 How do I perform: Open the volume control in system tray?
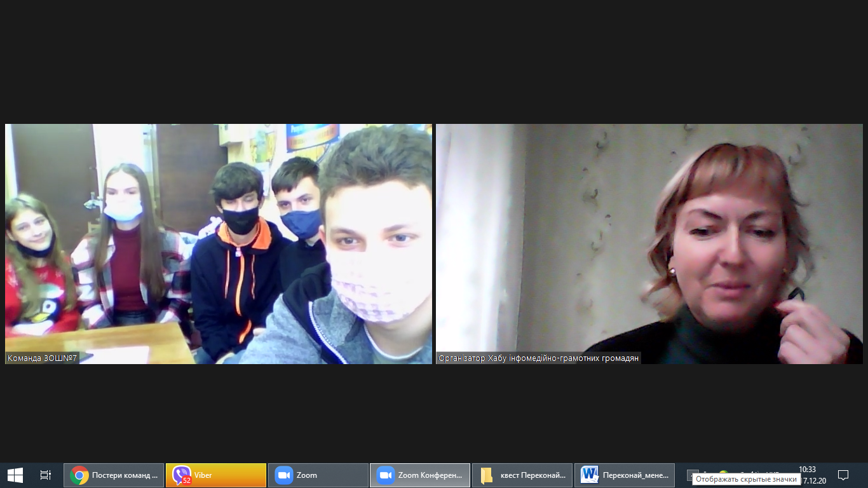[x=755, y=473]
